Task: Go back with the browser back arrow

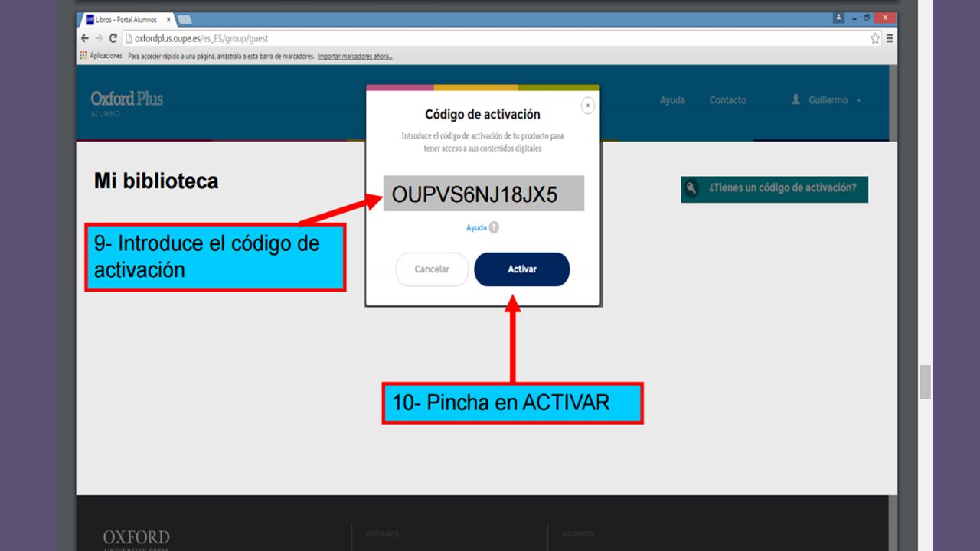Action: [85, 38]
